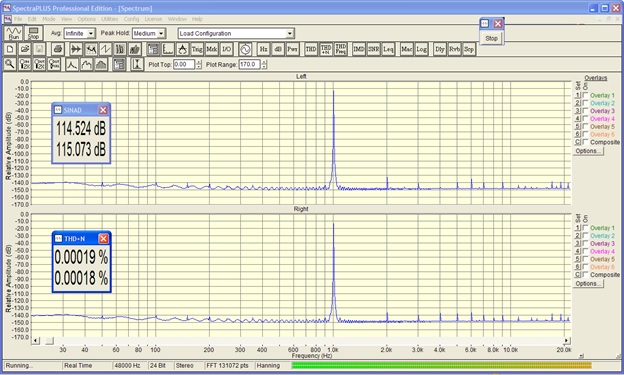Click the Options button for Left plot
The image size is (624, 375).
tap(588, 151)
